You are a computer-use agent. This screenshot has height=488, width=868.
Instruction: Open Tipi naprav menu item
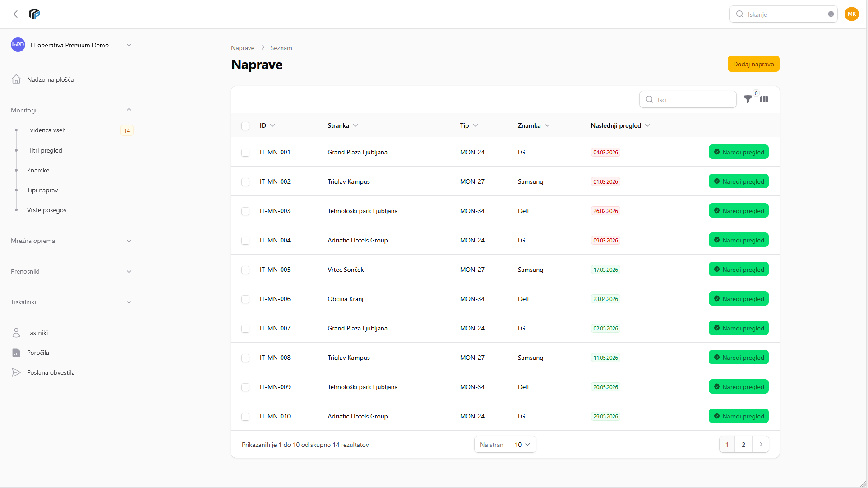pos(42,190)
